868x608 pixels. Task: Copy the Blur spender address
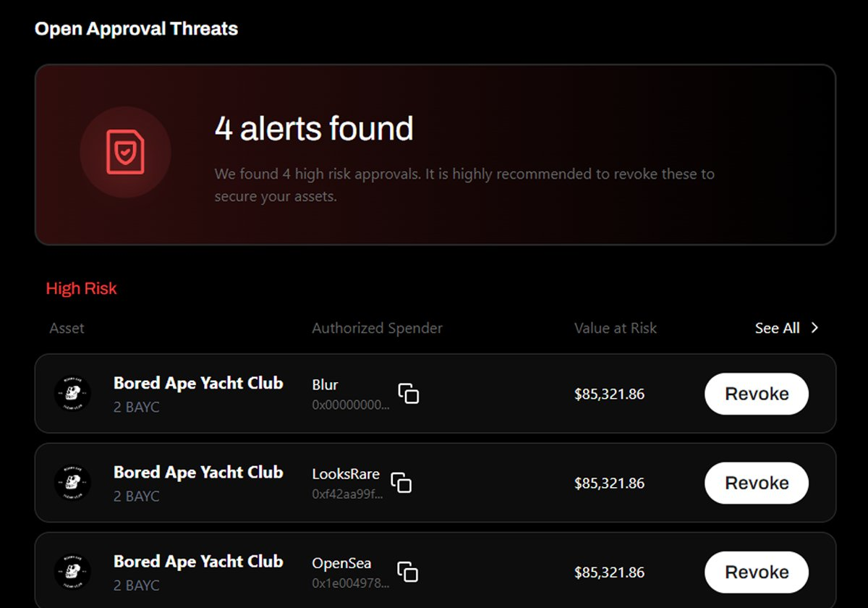[x=409, y=393]
